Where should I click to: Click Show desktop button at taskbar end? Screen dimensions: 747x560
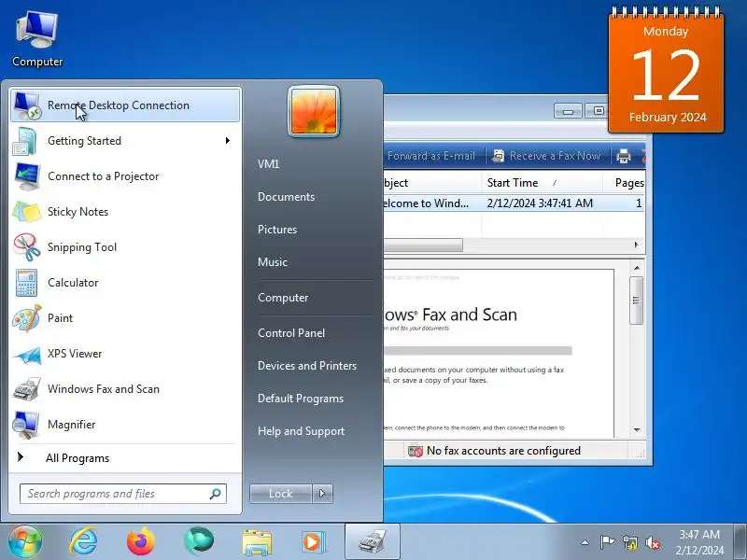coord(740,541)
